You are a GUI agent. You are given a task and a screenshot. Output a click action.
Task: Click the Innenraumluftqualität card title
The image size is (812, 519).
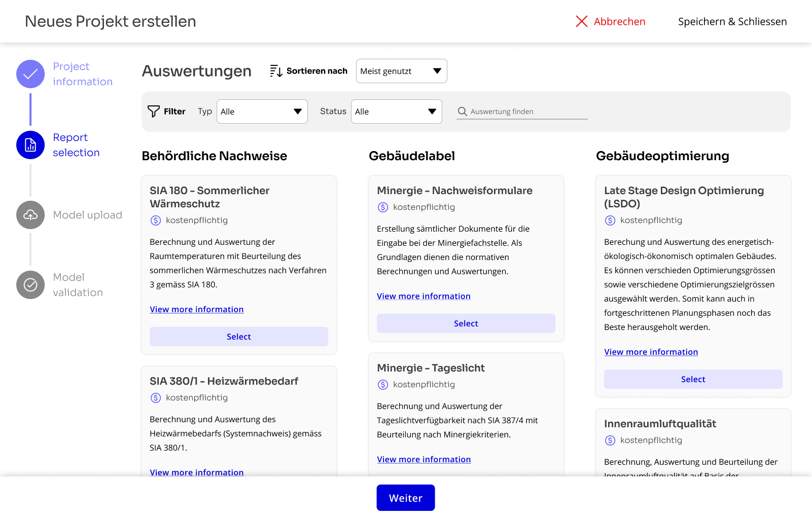point(660,424)
